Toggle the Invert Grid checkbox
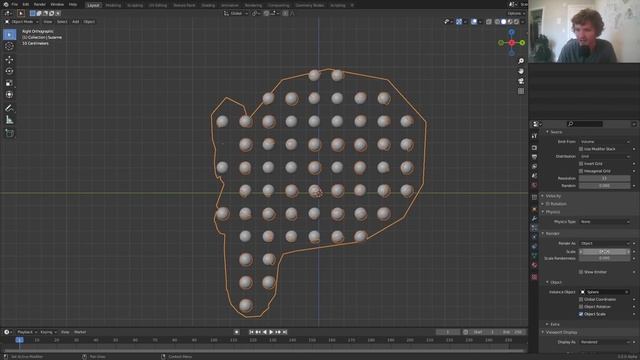Screen dimensions: 640x360 [581, 164]
